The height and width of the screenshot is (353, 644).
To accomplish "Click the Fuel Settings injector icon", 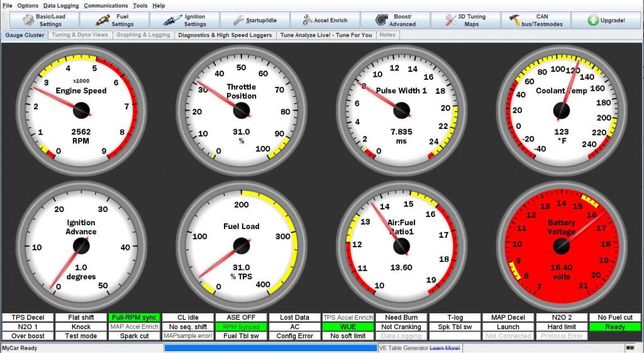I will (x=103, y=20).
